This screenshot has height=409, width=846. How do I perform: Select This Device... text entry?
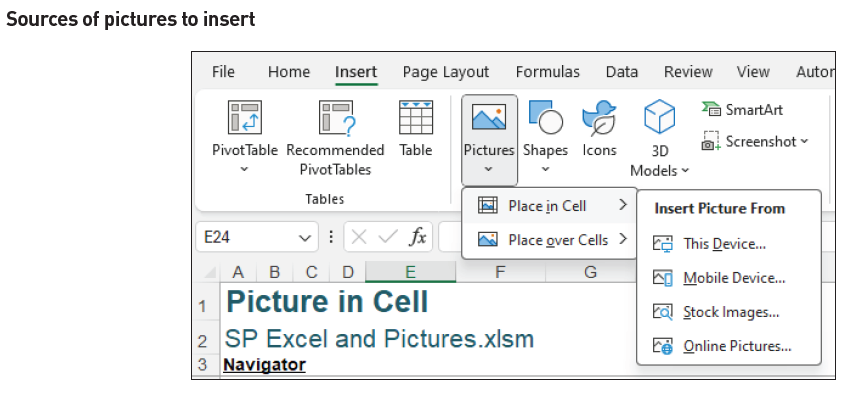(725, 244)
